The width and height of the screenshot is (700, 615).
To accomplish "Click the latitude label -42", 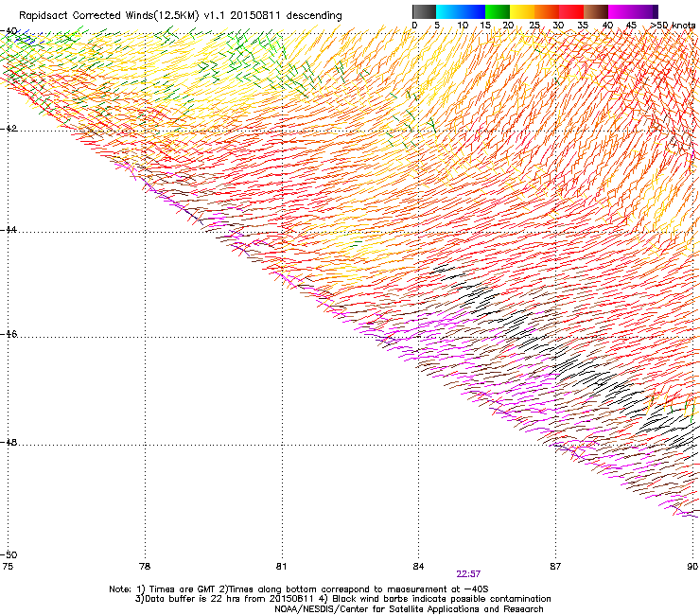I will click(9, 129).
